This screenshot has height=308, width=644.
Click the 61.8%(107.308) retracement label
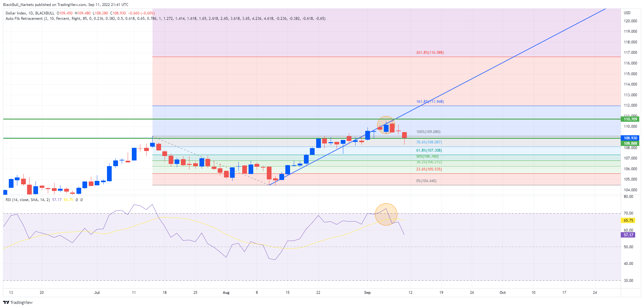[x=429, y=151]
